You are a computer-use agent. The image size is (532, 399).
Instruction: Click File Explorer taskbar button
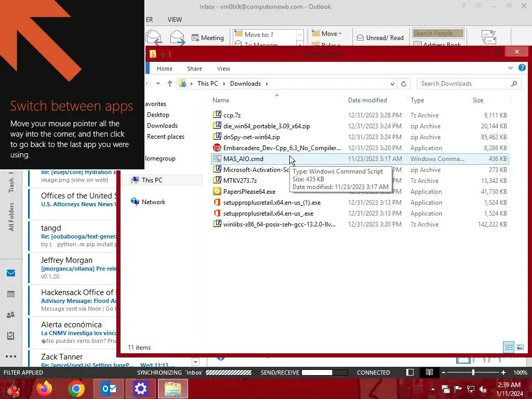(x=173, y=389)
